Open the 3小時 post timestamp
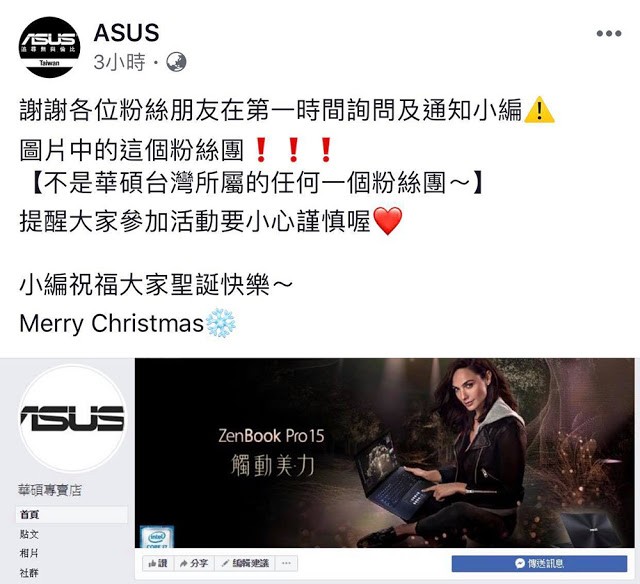 point(119,62)
